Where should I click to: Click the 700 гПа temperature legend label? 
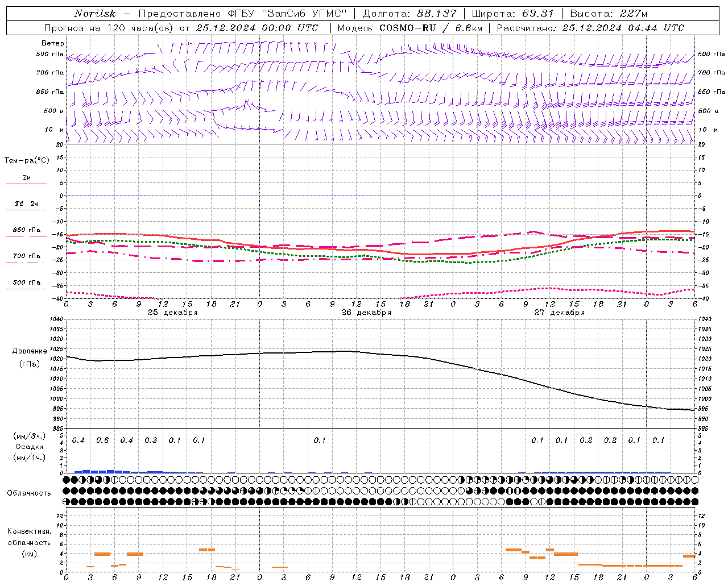[x=27, y=256]
